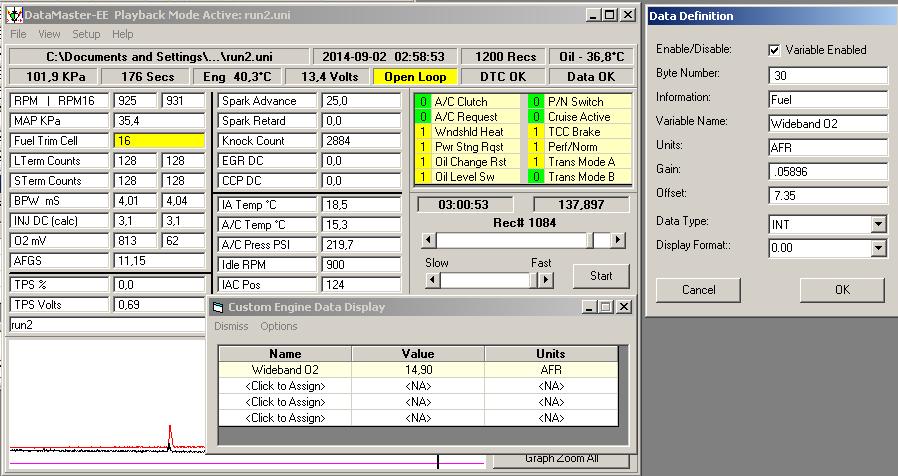Click the red spike in the graph
The height and width of the screenshot is (476, 898).
(170, 438)
